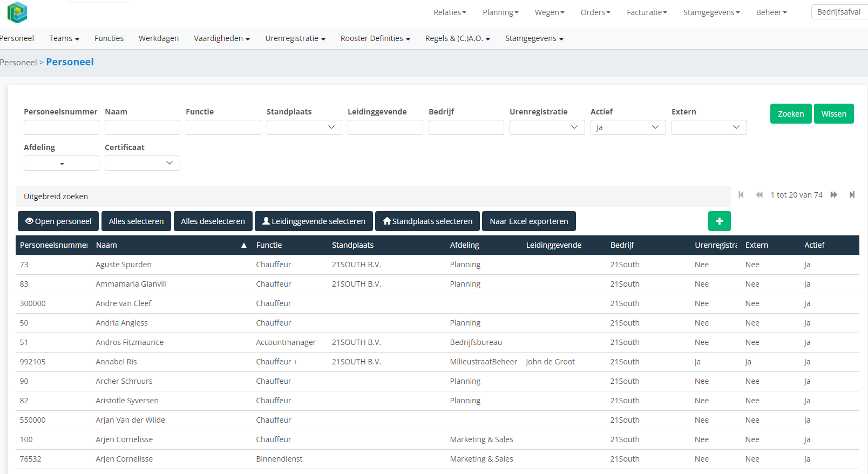Open Relaties top menu
The height and width of the screenshot is (474, 868).
coord(450,12)
